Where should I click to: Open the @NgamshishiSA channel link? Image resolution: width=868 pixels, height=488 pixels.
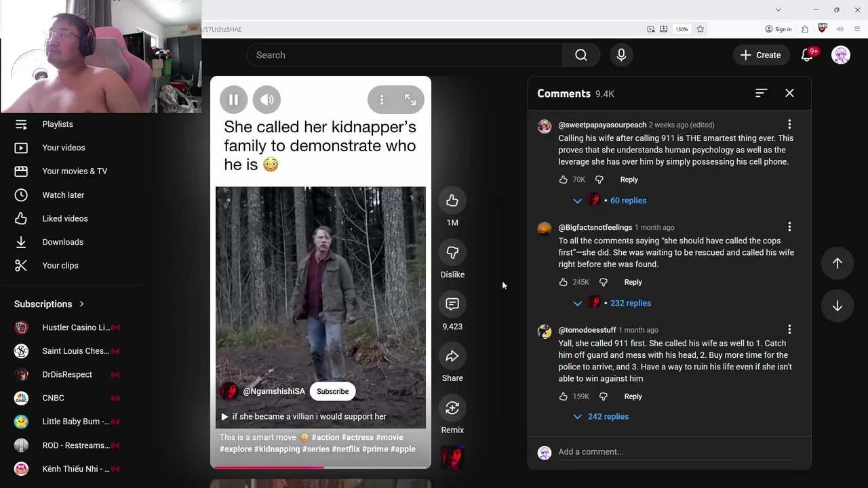[274, 391]
